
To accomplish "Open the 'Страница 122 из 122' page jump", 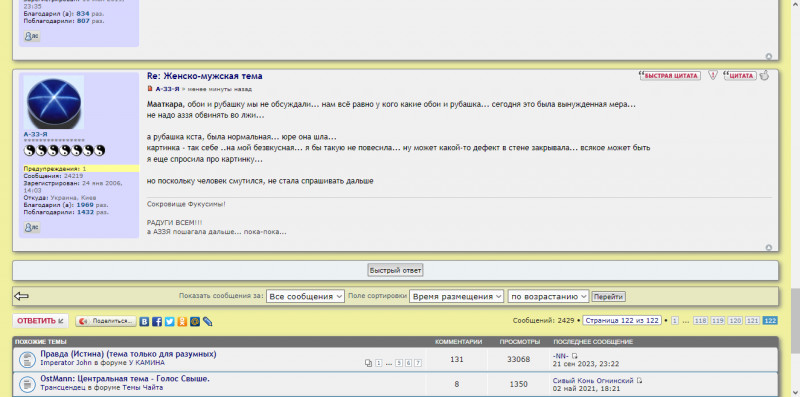I will [x=622, y=320].
